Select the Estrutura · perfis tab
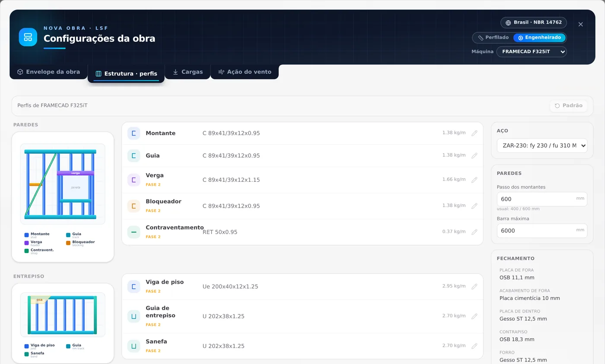 (126, 73)
